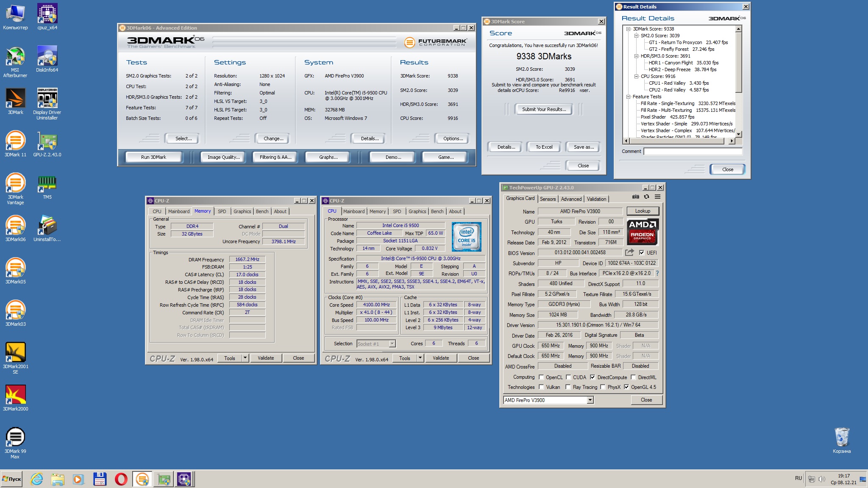This screenshot has width=868, height=488.
Task: Open GPU-Z hamburger menu icon
Action: pyautogui.click(x=657, y=197)
